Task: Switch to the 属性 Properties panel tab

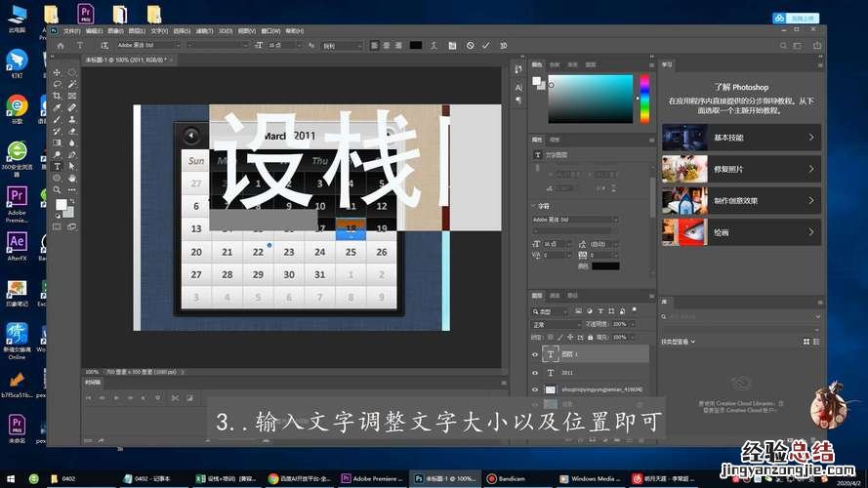Action: (538, 140)
